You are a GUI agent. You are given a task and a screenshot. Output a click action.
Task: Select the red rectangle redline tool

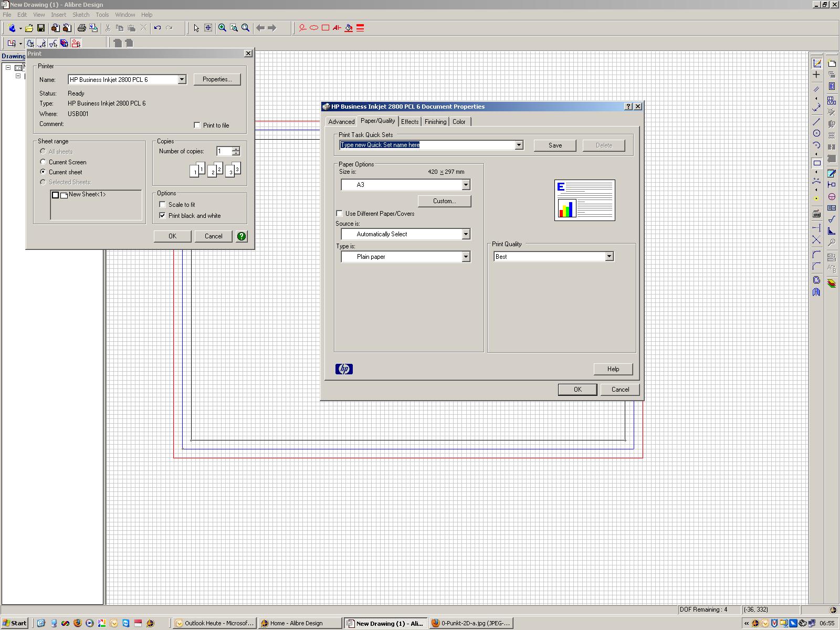pyautogui.click(x=325, y=28)
